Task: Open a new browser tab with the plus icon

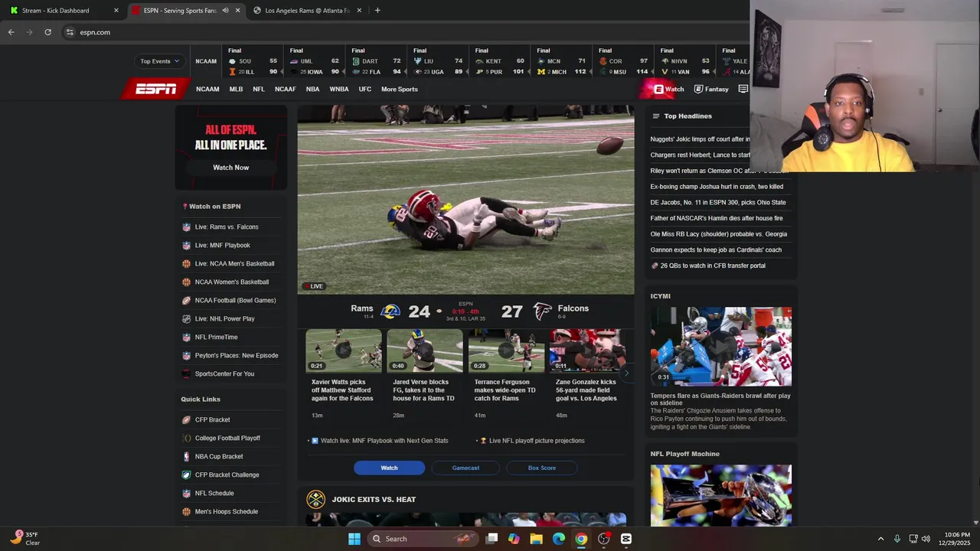Action: click(x=377, y=11)
